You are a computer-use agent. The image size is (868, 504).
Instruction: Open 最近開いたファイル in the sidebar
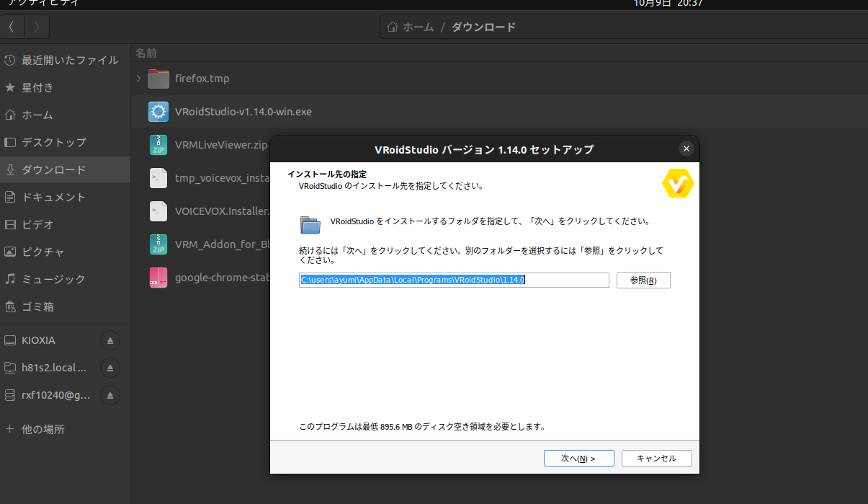pyautogui.click(x=65, y=60)
